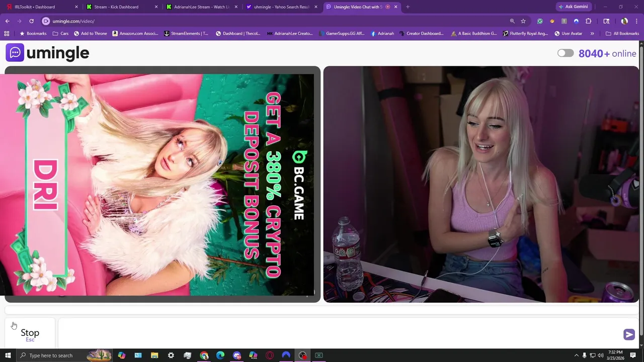This screenshot has height=362, width=644.
Task: Open the OBS Studio taskbar icon
Action: point(302,355)
